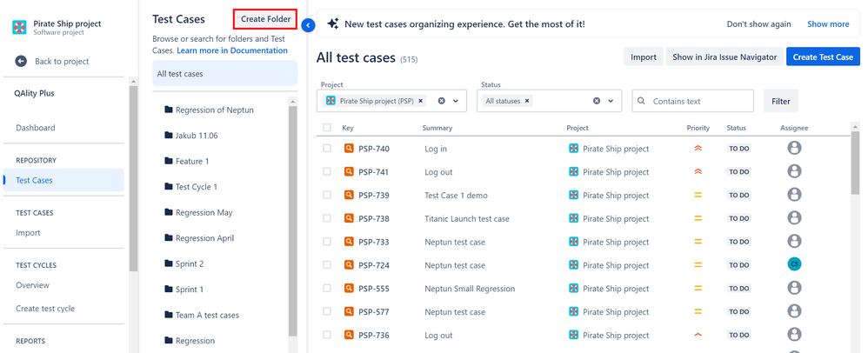Viewport: 868px width, 353px height.
Task: Click the Filter button
Action: 780,101
